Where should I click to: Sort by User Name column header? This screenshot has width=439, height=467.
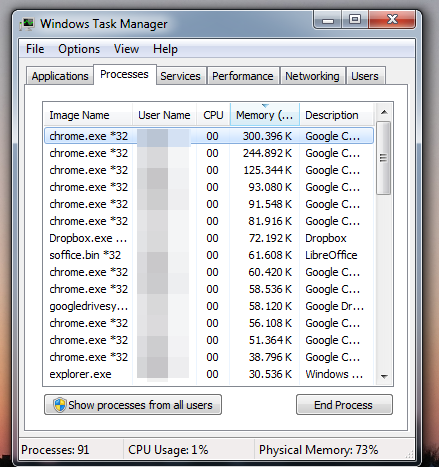click(x=164, y=115)
